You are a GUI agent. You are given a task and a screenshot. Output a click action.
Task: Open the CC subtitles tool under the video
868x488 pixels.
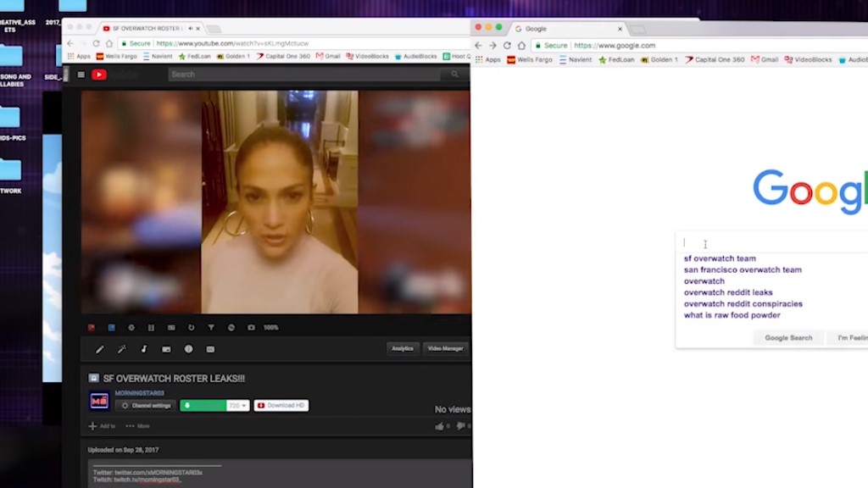[x=210, y=349]
